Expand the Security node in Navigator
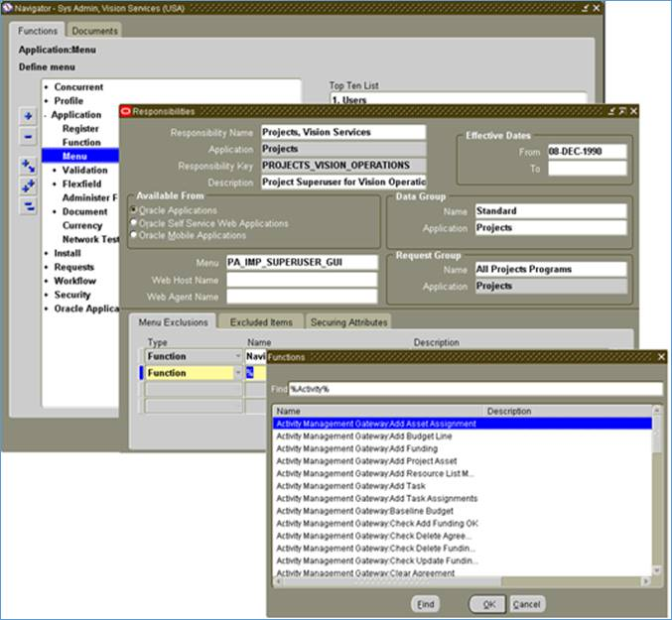Viewport: 672px width, 620px height. coord(46,295)
